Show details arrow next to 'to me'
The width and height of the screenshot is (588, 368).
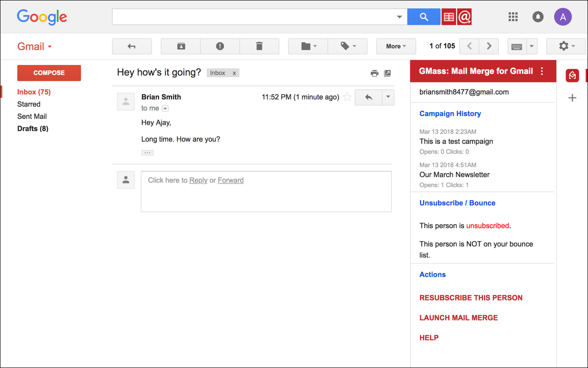point(165,109)
